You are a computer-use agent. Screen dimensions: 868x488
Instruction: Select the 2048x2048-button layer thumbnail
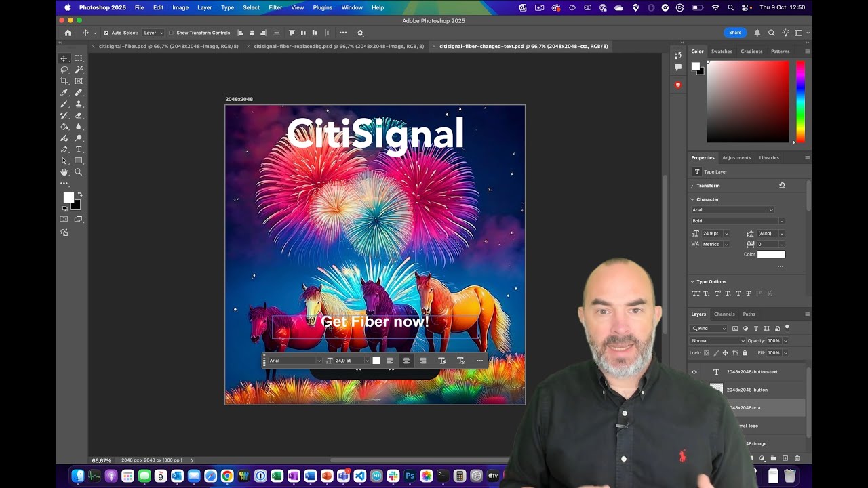click(x=716, y=390)
